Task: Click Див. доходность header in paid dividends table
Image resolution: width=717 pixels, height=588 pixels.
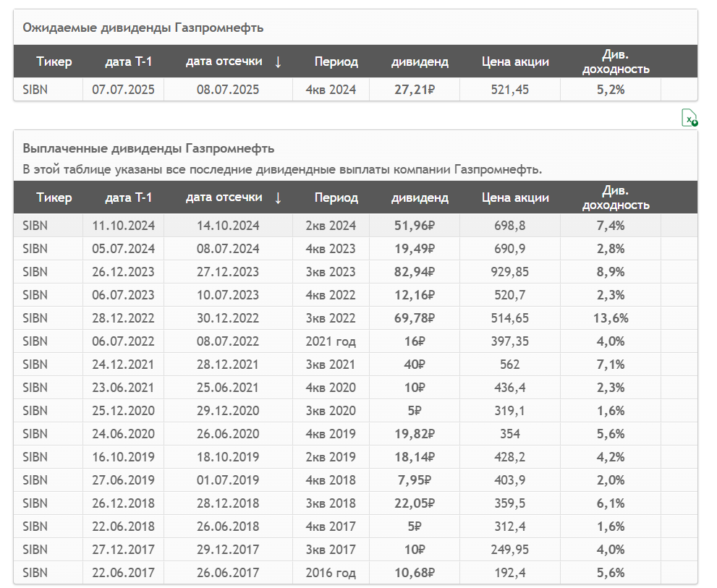Action: [x=616, y=197]
